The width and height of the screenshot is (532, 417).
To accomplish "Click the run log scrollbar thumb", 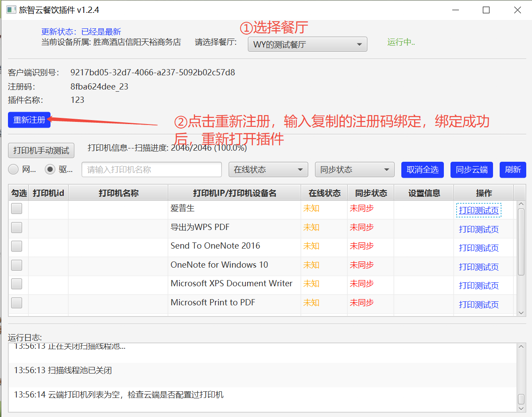I will (521, 399).
